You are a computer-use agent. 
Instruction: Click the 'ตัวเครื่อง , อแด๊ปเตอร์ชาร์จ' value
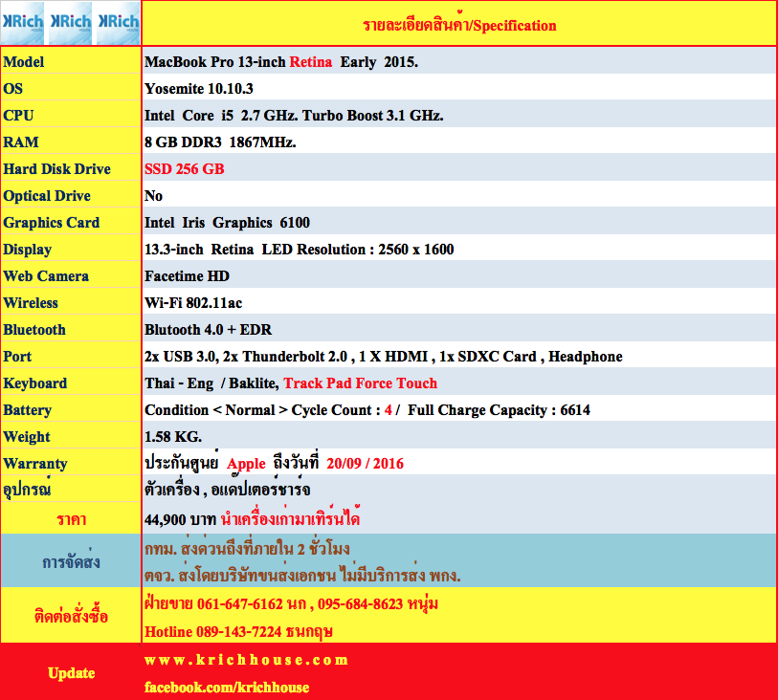click(228, 490)
